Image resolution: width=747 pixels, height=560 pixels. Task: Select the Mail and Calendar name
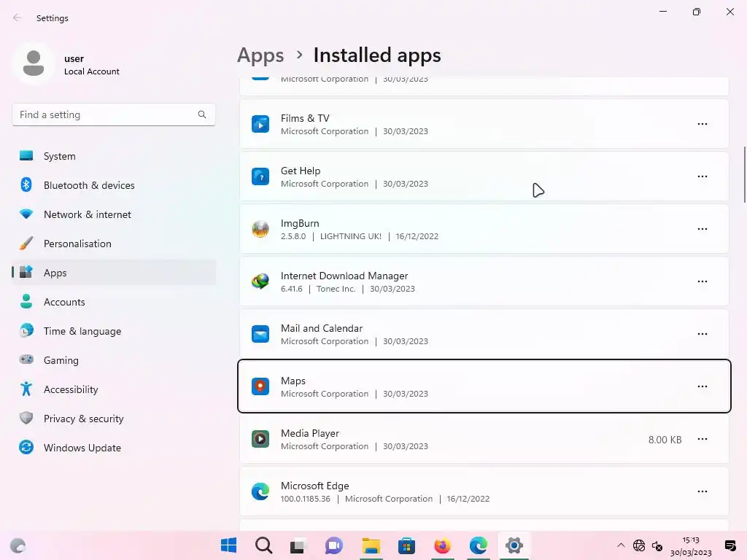[322, 328]
